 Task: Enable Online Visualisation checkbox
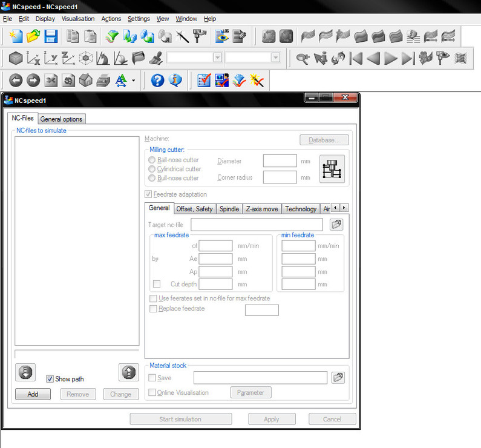point(152,392)
